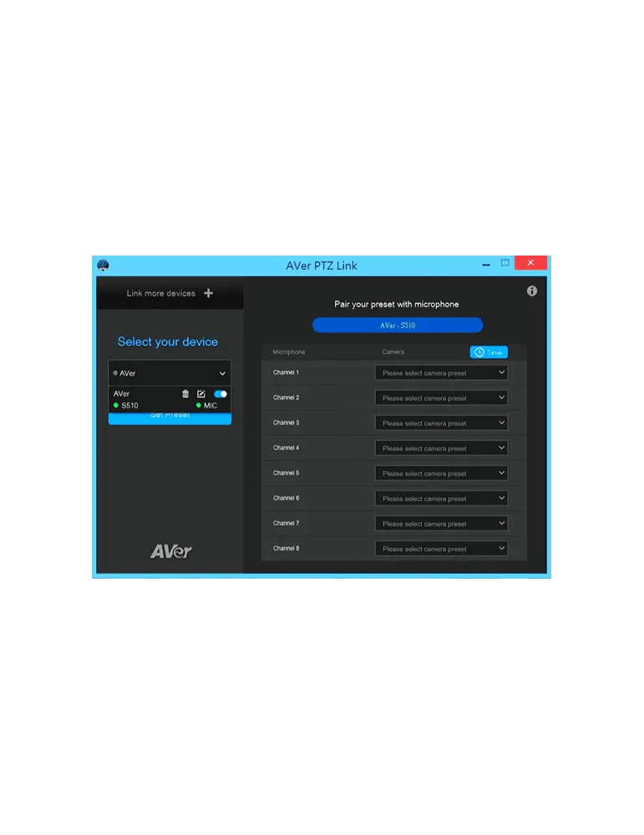This screenshot has height=835, width=644.
Task: Click the Set Preset button
Action: (x=170, y=418)
